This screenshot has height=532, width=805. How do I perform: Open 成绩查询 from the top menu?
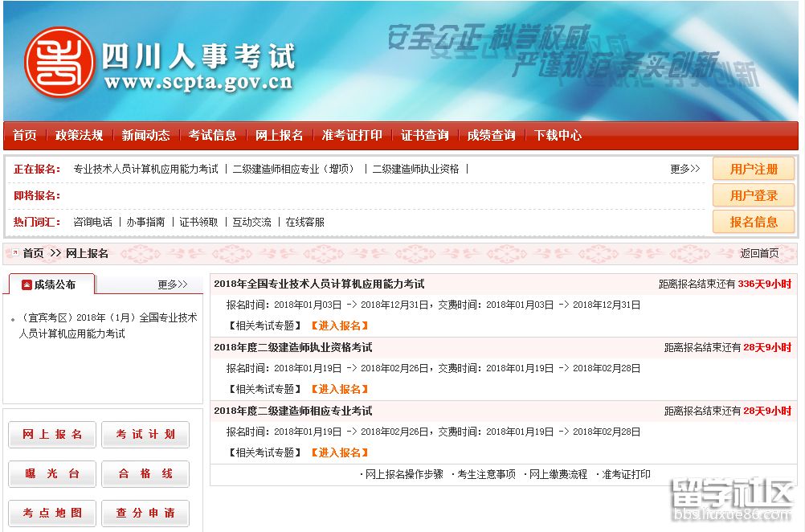(491, 136)
